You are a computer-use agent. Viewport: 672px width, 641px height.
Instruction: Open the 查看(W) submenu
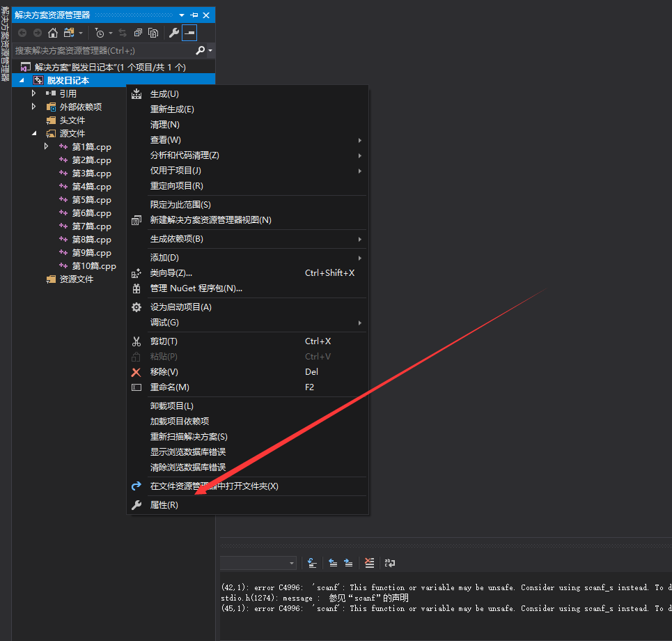(247, 140)
